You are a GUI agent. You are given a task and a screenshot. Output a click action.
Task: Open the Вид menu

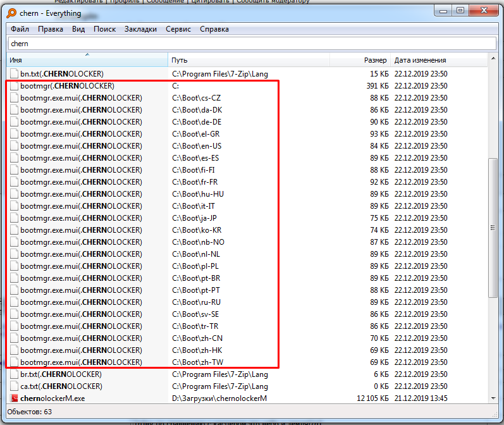[78, 29]
